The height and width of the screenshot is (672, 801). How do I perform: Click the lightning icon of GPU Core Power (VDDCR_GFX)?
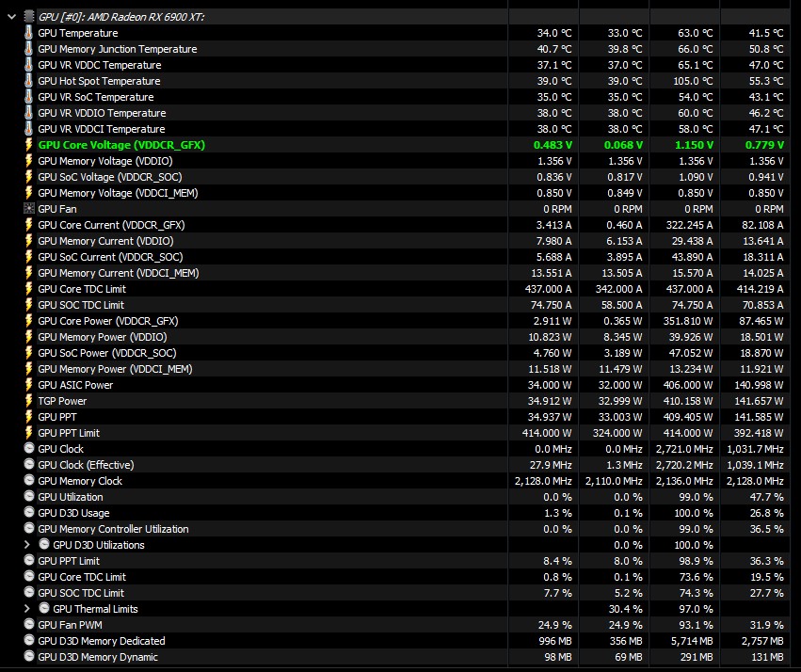pyautogui.click(x=28, y=321)
